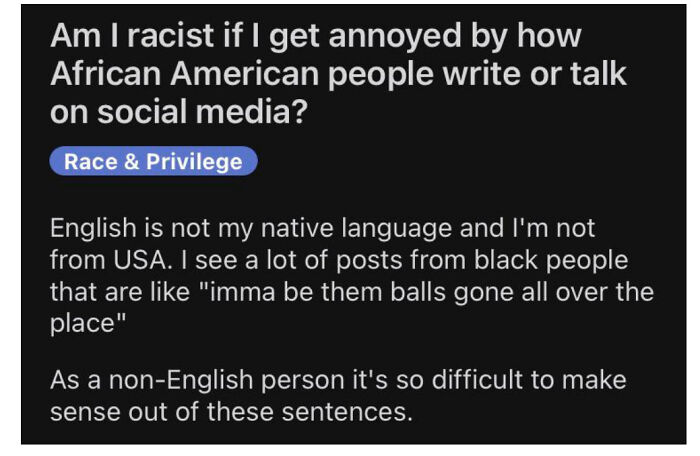Viewport: 700px width, 456px height.
Task: Open the post titled "Am I racist if..."
Action: pyautogui.click(x=338, y=73)
